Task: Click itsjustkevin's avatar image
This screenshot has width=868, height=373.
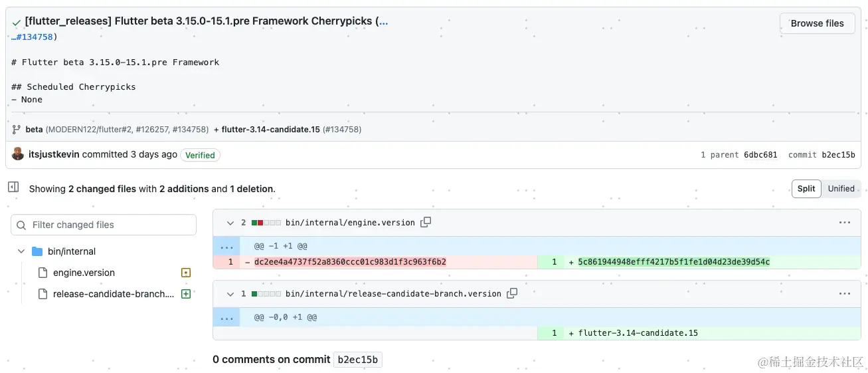Action: click(18, 154)
